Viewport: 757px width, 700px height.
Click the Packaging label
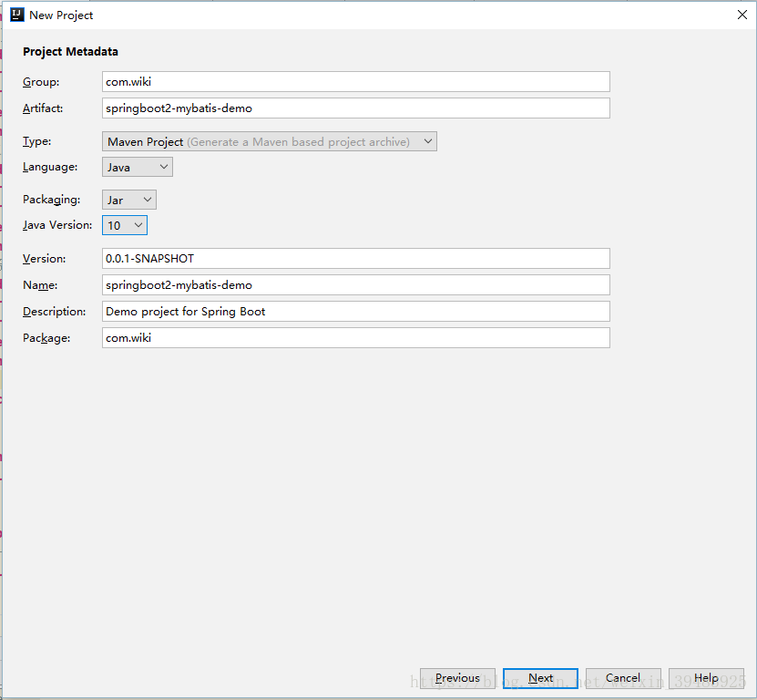tap(52, 200)
